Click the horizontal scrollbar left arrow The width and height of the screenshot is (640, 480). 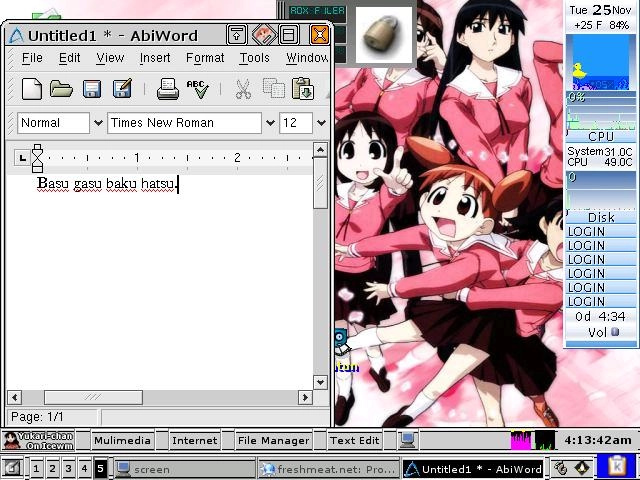click(x=15, y=397)
